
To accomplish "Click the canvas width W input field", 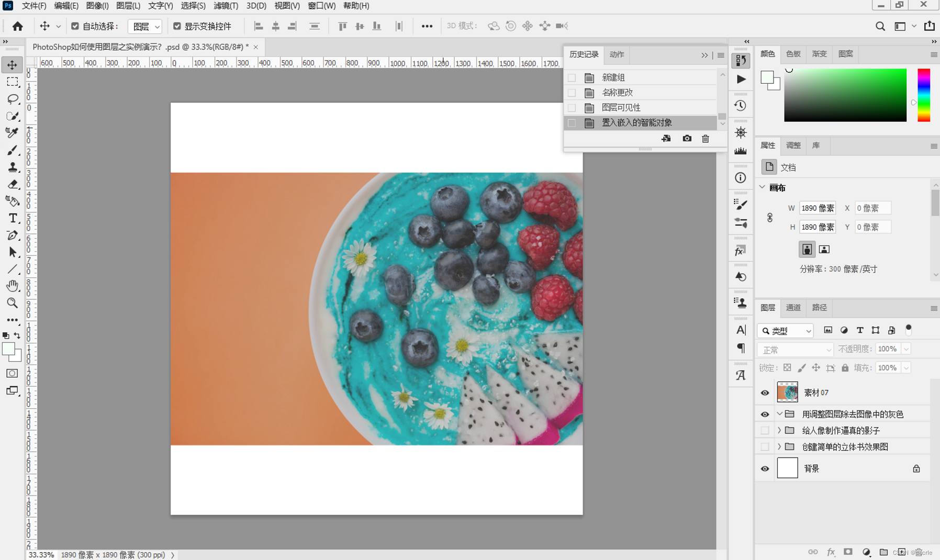I will pyautogui.click(x=818, y=208).
